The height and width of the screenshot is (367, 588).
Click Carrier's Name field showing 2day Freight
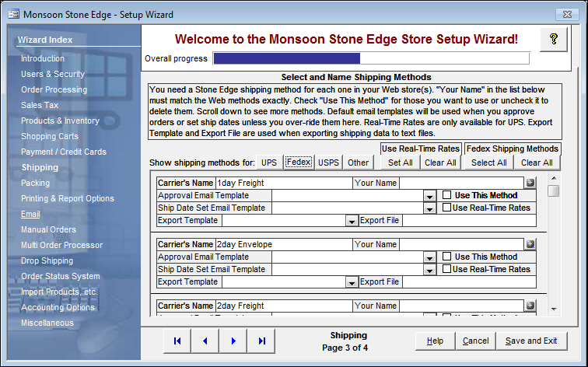coord(284,306)
